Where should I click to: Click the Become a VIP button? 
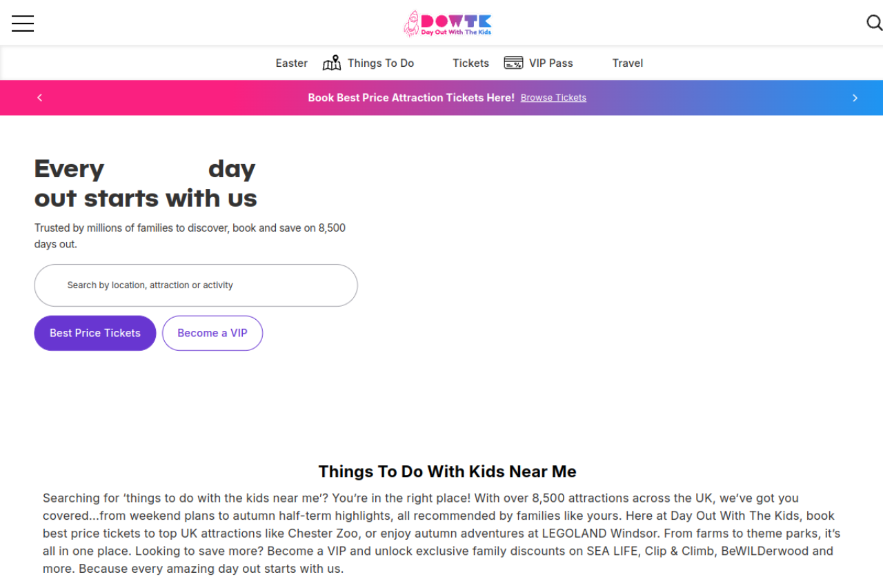(212, 333)
